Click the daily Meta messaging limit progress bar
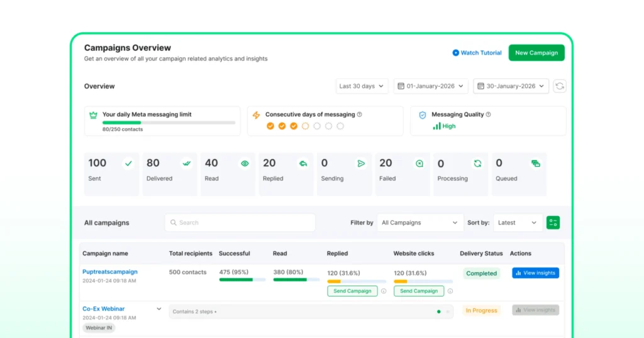This screenshot has height=338, width=644. click(x=169, y=123)
